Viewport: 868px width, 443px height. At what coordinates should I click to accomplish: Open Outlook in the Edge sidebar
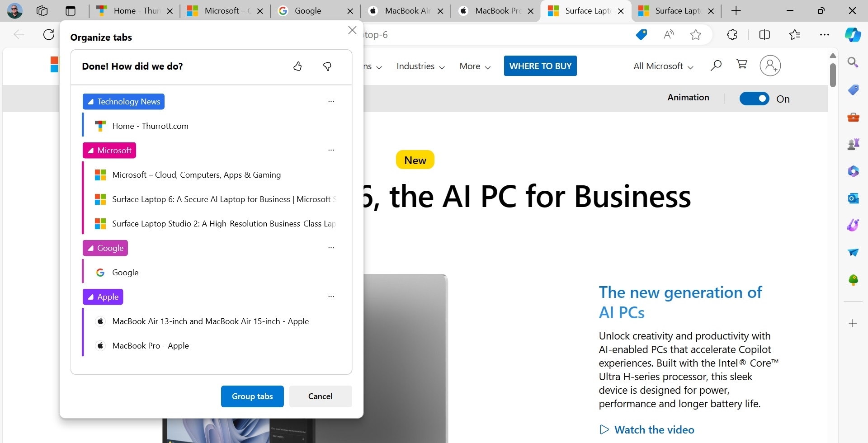click(x=853, y=198)
